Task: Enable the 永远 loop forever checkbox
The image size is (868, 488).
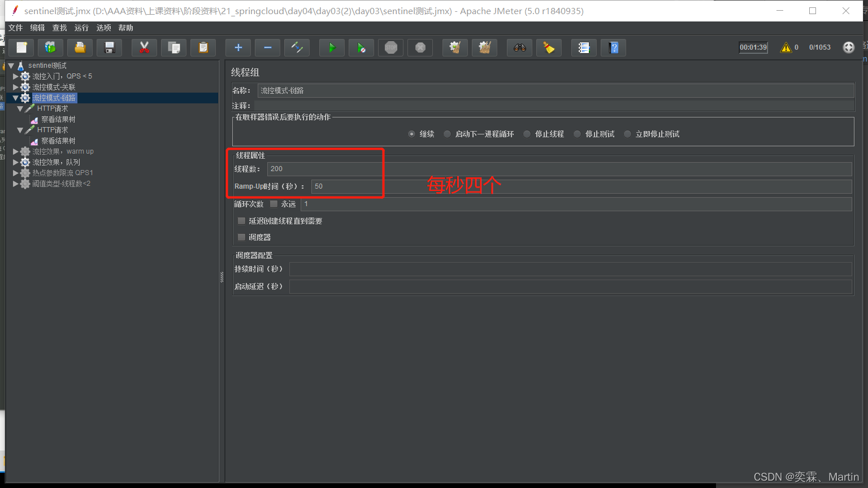Action: tap(274, 204)
